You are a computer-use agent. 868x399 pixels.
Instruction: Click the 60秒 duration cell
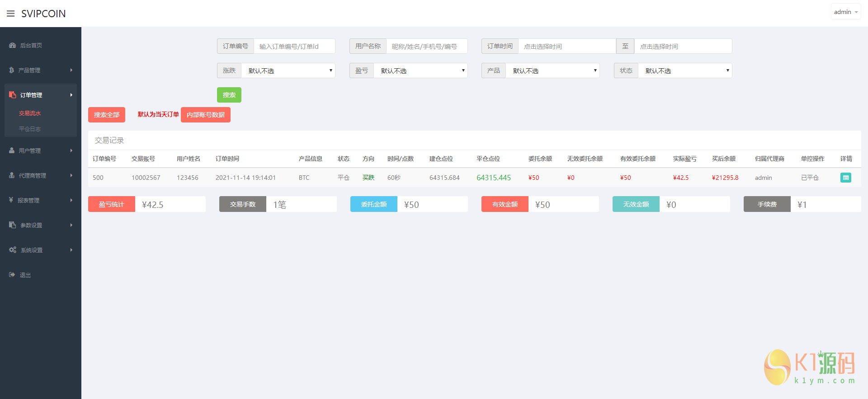pyautogui.click(x=394, y=178)
